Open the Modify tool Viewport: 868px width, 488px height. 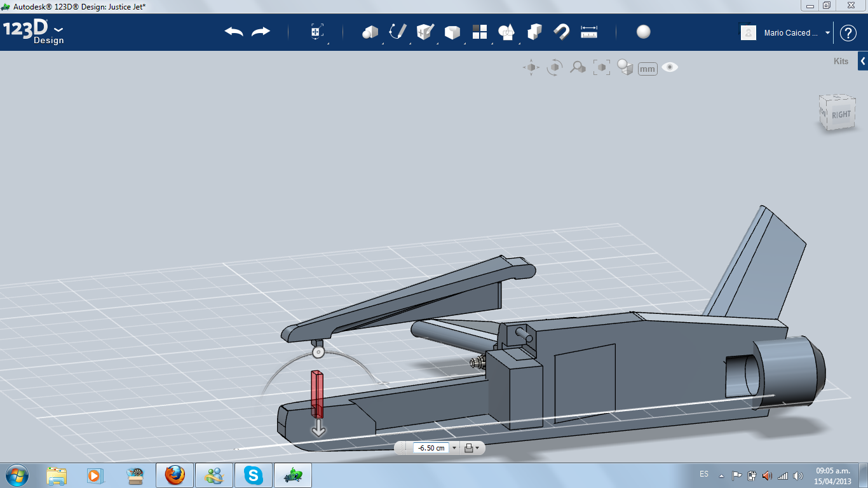[x=452, y=32]
